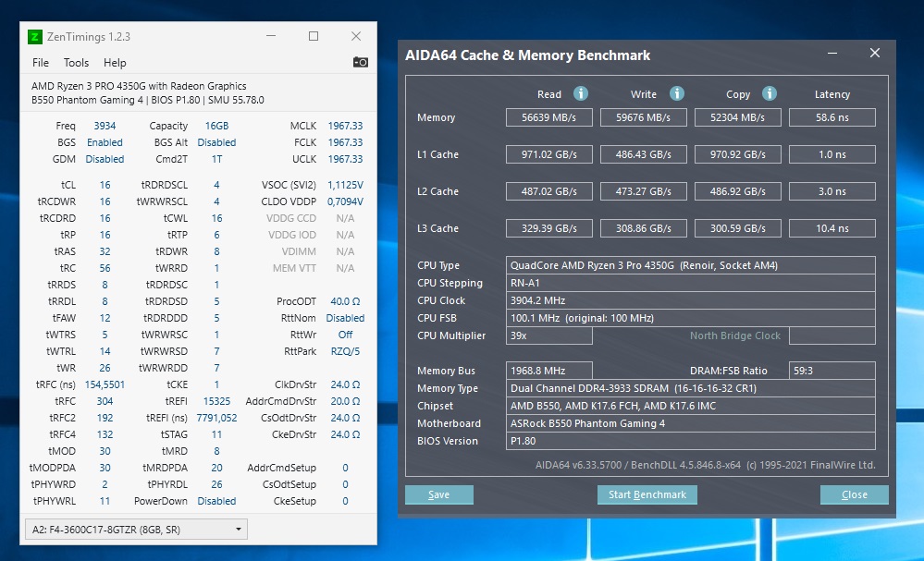The width and height of the screenshot is (924, 561).
Task: Click the Memory Write value 59676 MB/s
Action: (644, 117)
